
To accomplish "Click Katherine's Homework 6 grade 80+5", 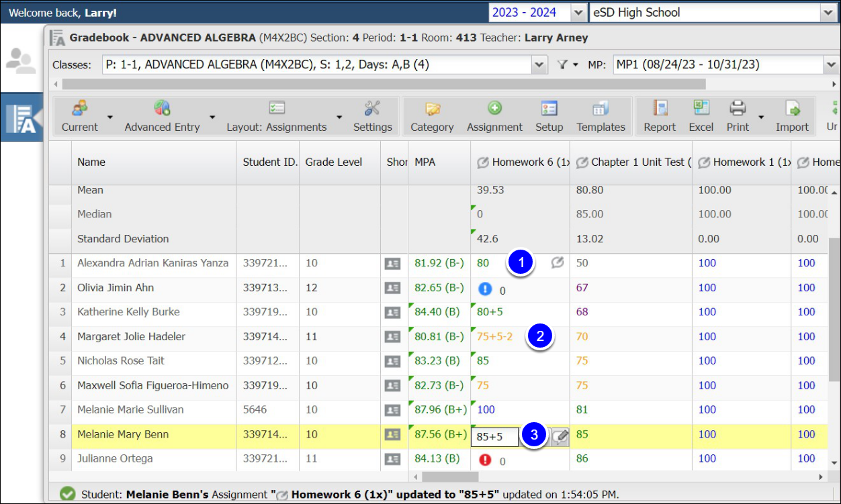I will point(490,311).
